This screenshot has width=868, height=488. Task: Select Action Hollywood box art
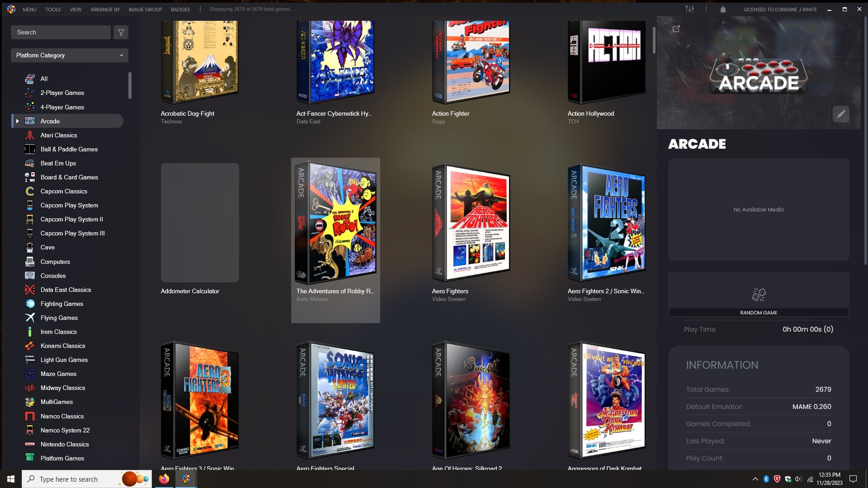[x=607, y=62]
